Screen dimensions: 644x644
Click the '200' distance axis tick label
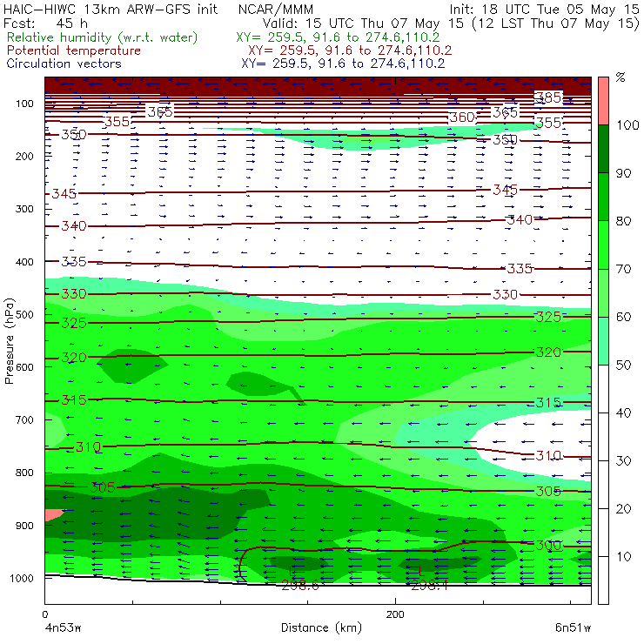click(395, 614)
